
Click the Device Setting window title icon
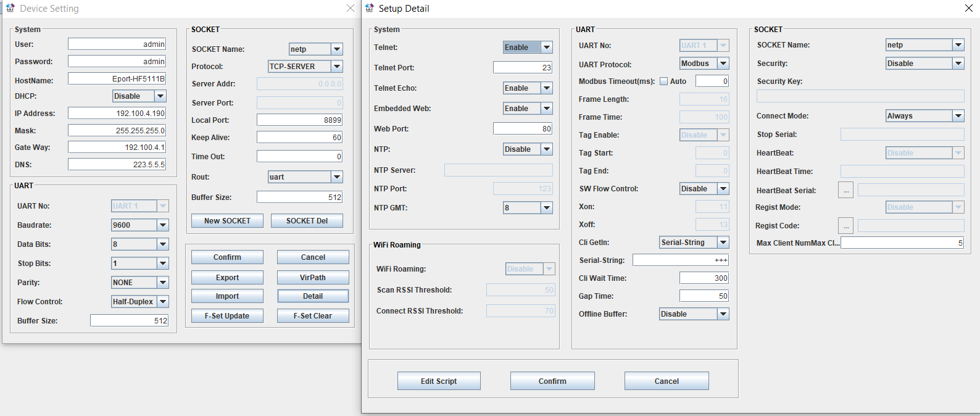(x=10, y=8)
